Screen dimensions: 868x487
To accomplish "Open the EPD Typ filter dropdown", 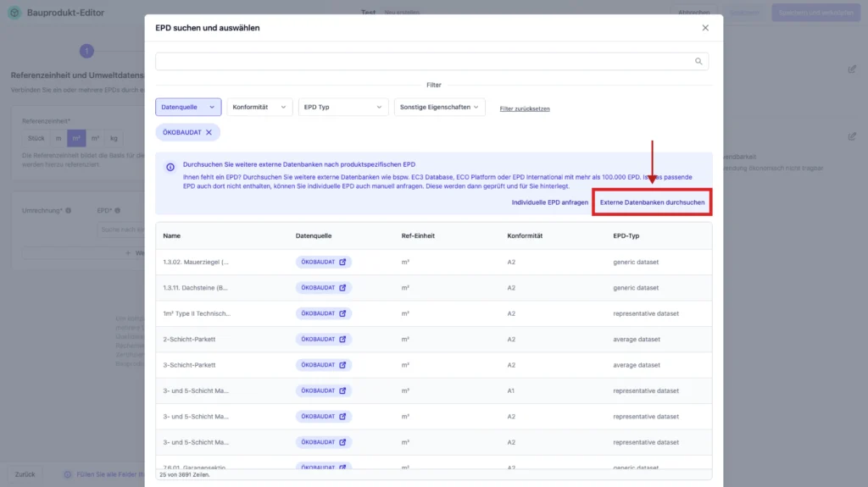I will coord(342,107).
